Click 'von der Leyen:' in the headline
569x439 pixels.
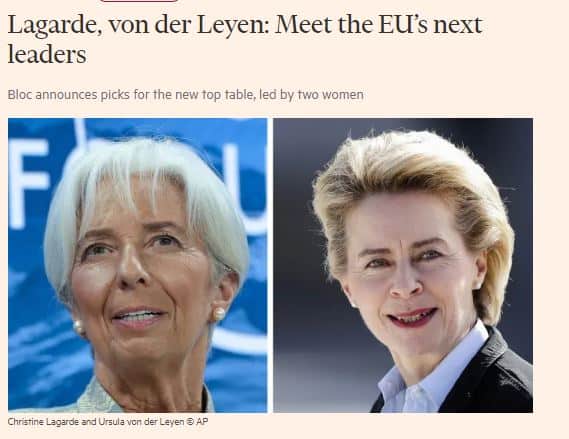(x=189, y=24)
